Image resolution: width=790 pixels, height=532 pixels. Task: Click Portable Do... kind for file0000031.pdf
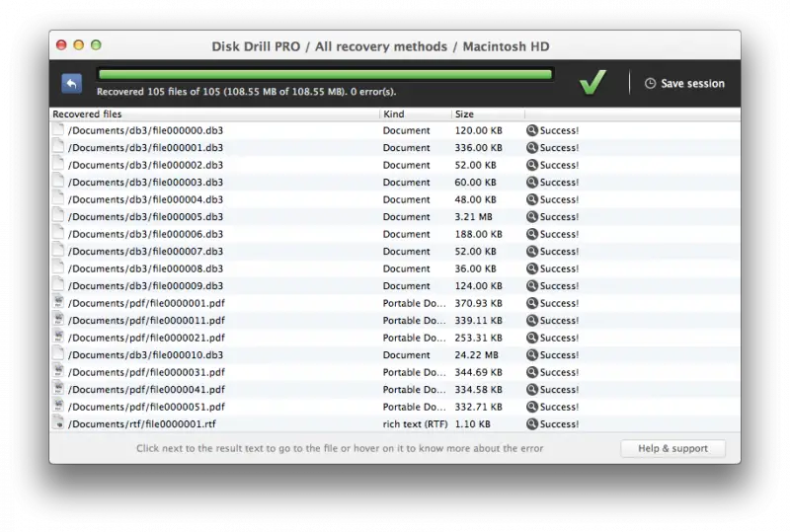[x=414, y=372]
